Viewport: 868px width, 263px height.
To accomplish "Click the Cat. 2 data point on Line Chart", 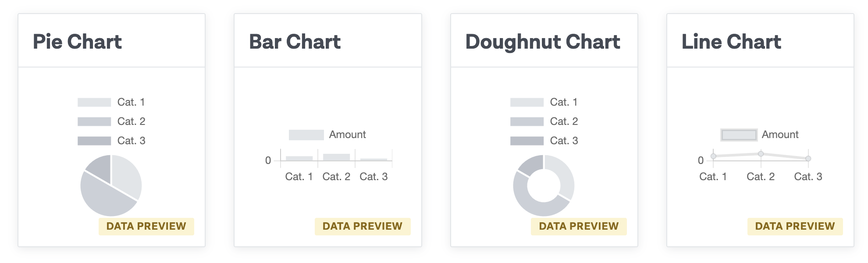I will point(761,154).
